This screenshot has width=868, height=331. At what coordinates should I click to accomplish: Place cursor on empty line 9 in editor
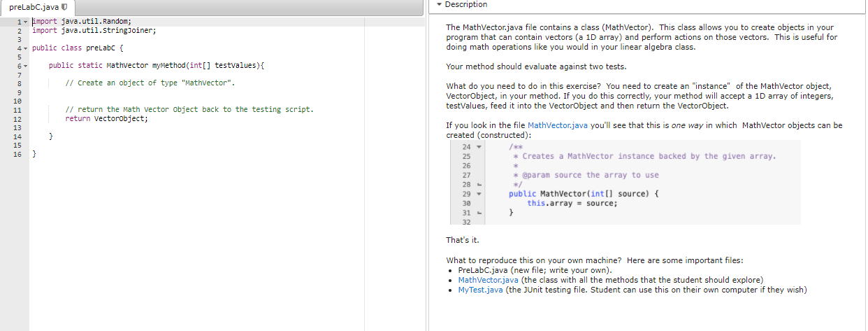tap(227, 92)
